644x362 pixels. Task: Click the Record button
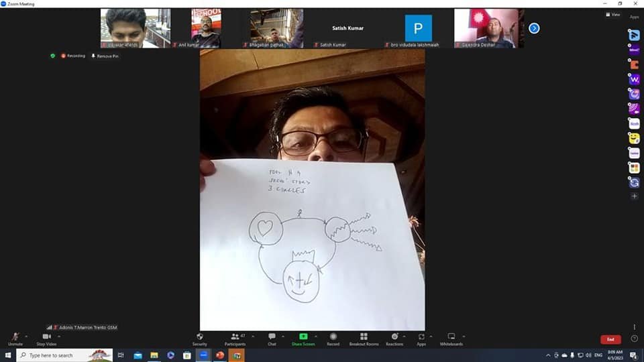pos(333,339)
